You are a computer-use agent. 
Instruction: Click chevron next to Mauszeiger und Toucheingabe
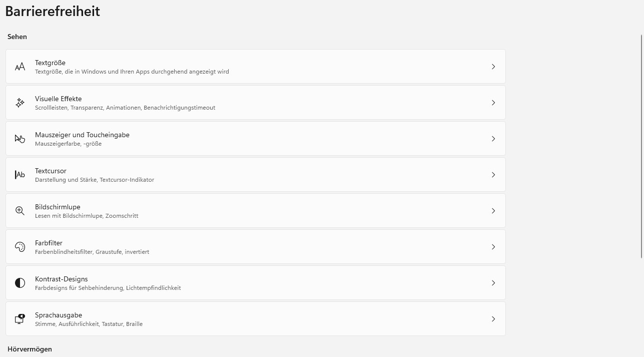(x=493, y=139)
